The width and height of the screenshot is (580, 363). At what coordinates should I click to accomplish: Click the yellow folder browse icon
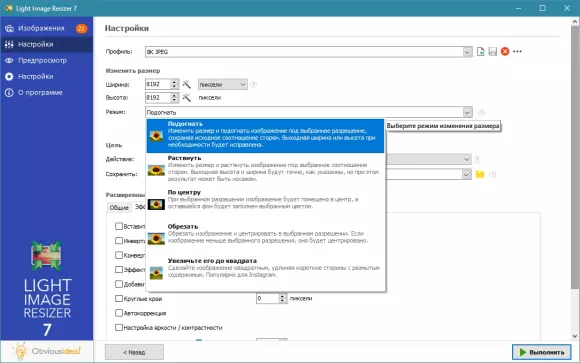point(480,174)
